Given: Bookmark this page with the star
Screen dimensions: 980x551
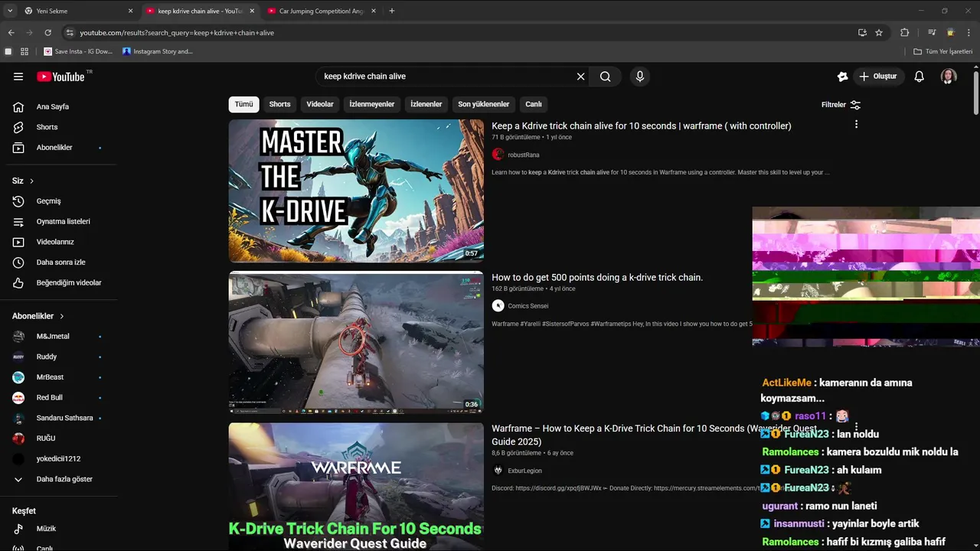Looking at the screenshot, I should tap(879, 33).
